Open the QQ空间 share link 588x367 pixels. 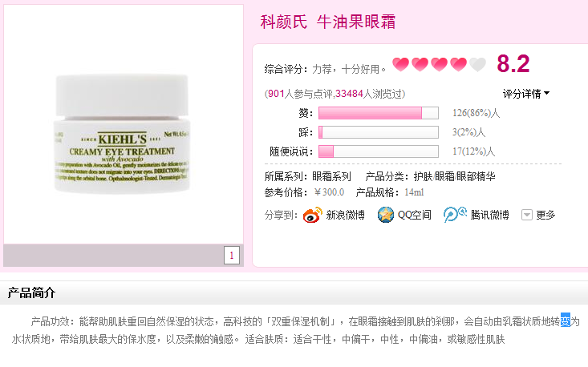415,215
